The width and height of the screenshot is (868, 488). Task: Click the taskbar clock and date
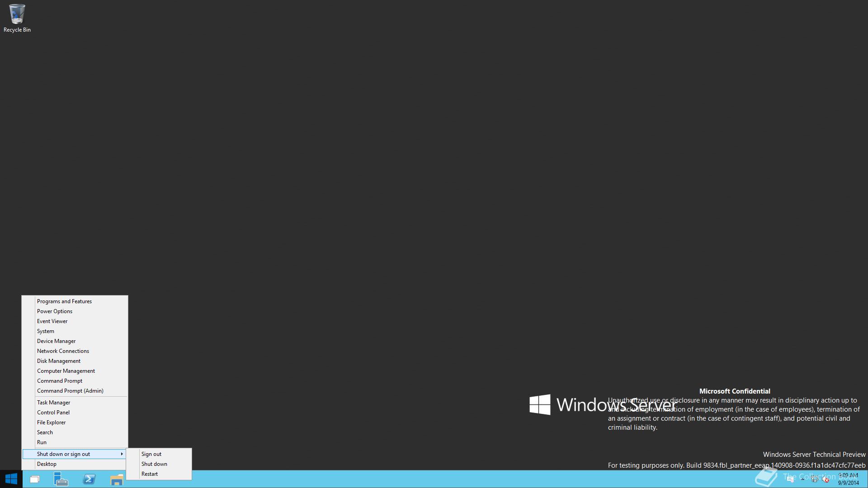click(x=849, y=479)
